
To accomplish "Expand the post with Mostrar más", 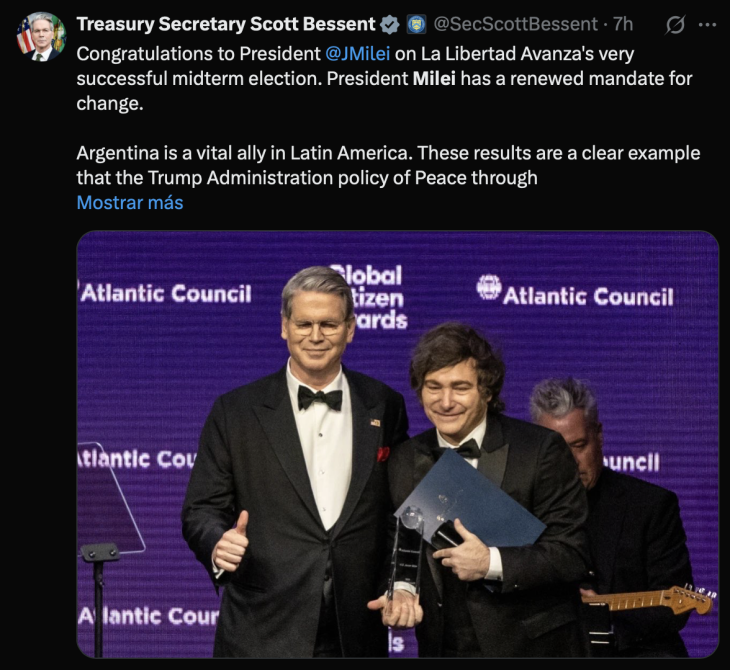I will coord(130,202).
